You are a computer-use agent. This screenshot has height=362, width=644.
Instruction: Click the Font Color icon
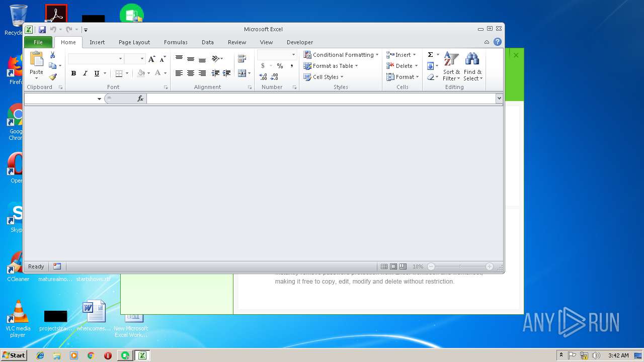click(157, 73)
